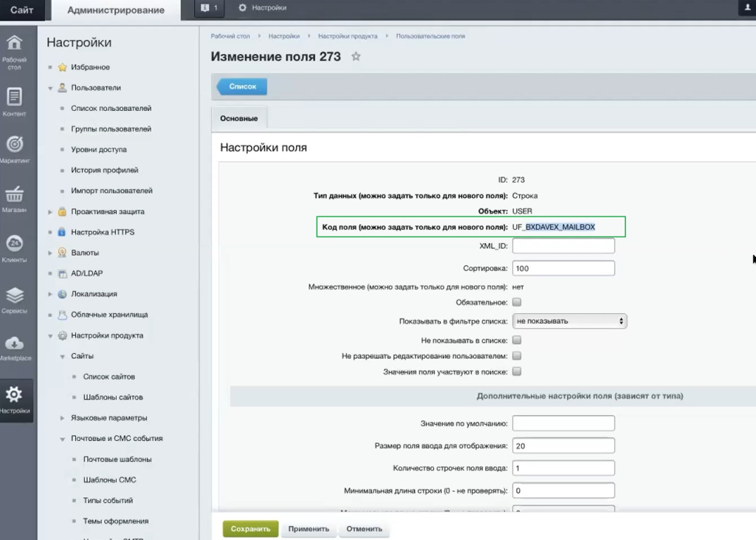Collapse the Пользователи tree section
The height and width of the screenshot is (540, 756).
click(x=51, y=88)
